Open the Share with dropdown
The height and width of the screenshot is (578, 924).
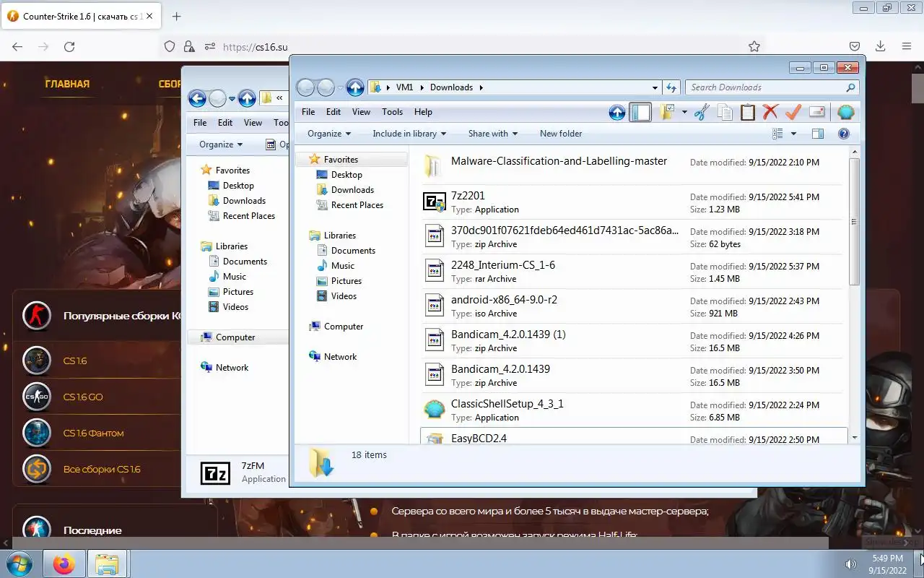click(493, 134)
